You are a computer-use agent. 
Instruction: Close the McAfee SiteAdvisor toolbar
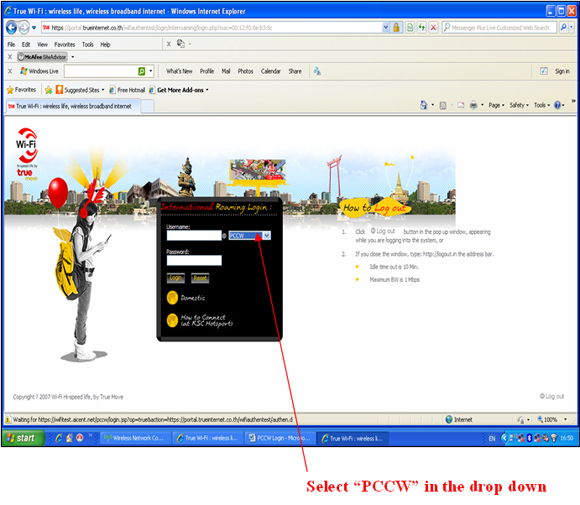(10, 57)
